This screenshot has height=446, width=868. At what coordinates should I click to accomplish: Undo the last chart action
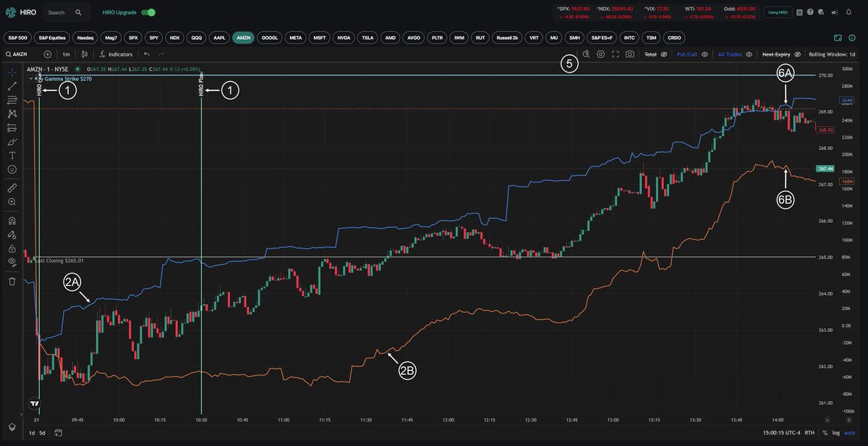[x=147, y=54]
